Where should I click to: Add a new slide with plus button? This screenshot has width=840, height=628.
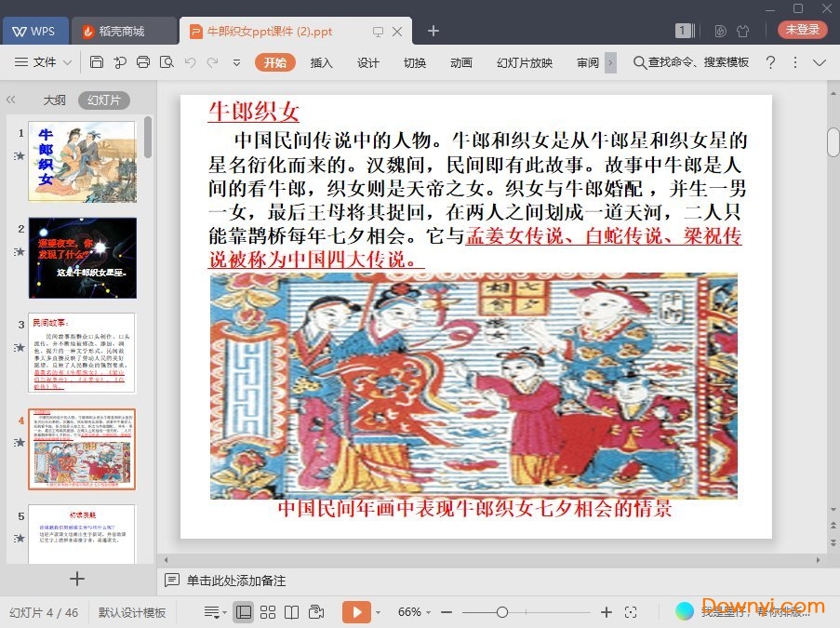[x=77, y=579]
